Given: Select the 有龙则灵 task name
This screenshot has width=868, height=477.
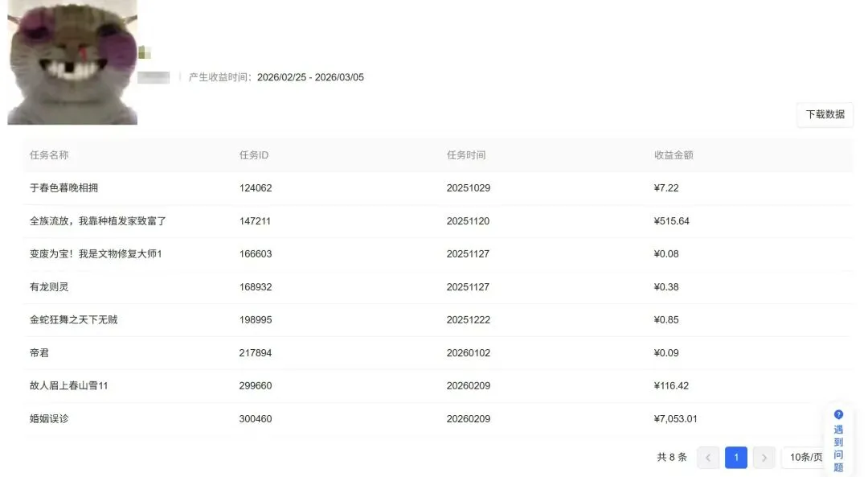Looking at the screenshot, I should (49, 287).
